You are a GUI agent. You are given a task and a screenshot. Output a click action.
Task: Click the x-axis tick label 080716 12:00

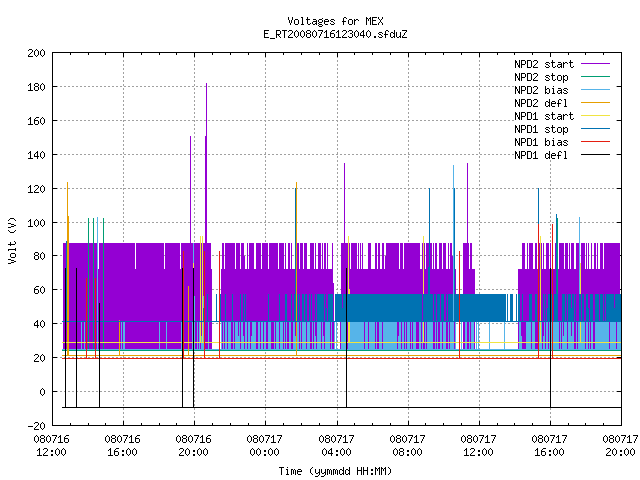pos(51,446)
